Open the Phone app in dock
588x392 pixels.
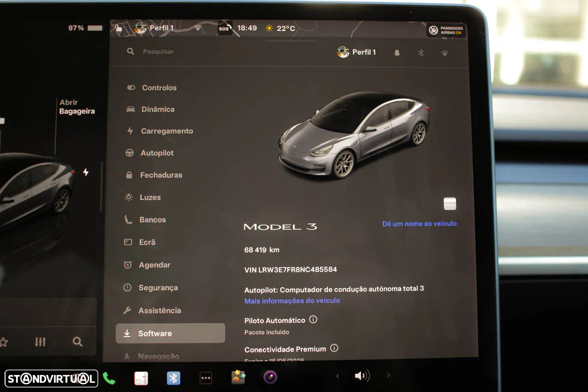109,378
